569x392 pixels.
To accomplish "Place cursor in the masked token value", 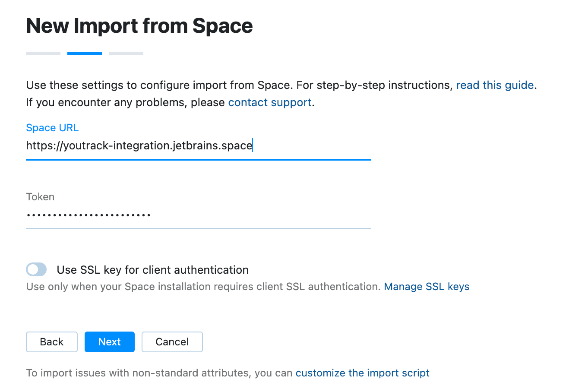I will (x=88, y=215).
